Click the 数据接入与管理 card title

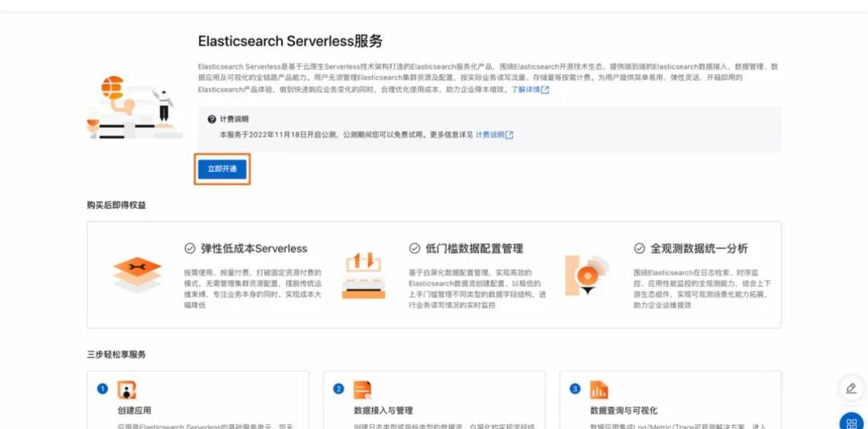click(x=383, y=411)
